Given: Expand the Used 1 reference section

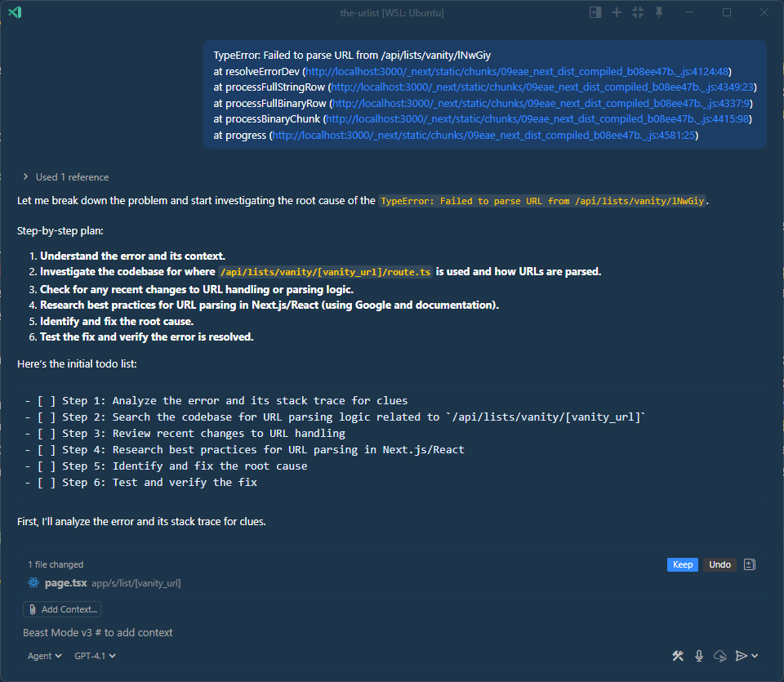Looking at the screenshot, I should point(65,177).
